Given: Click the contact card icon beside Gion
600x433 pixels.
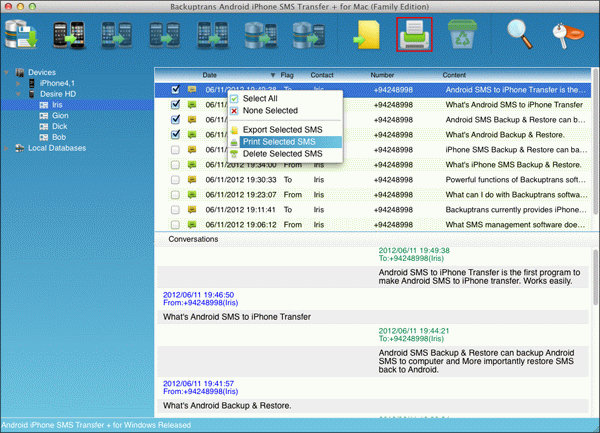Looking at the screenshot, I should 44,116.
